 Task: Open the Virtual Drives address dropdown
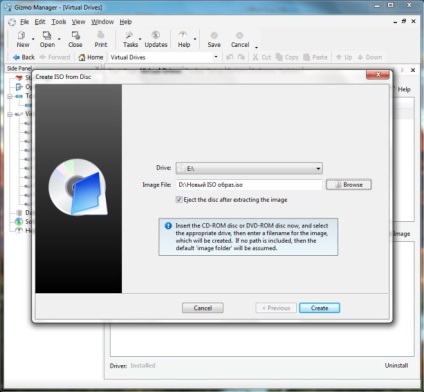click(x=216, y=57)
